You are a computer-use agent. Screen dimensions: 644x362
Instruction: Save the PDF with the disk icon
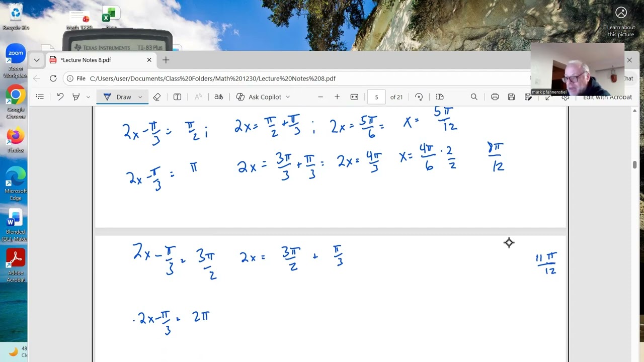[x=511, y=97]
